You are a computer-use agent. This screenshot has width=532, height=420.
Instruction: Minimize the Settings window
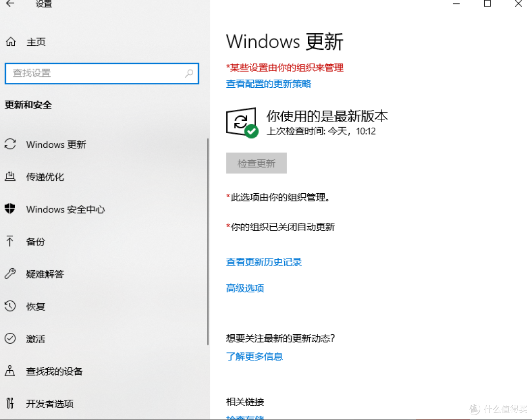pyautogui.click(x=456, y=3)
